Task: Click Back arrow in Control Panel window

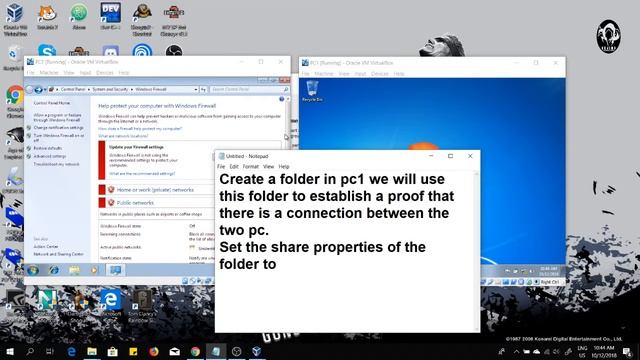Action: (x=30, y=89)
